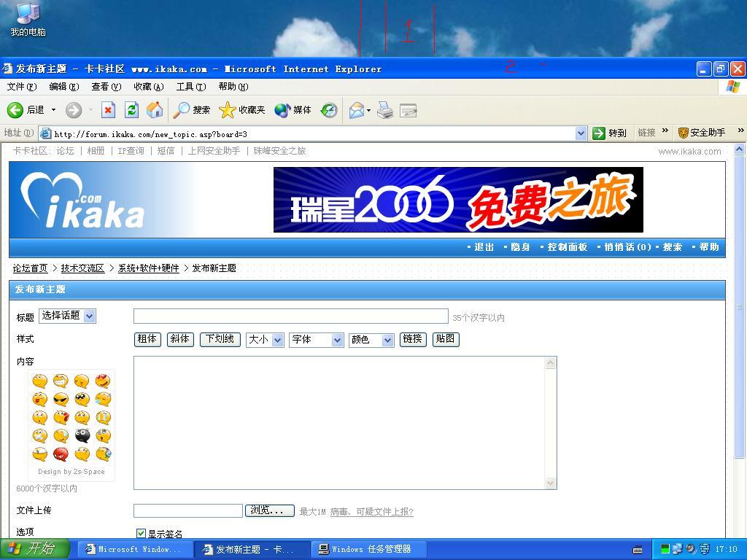
Task: Click 病毒、可疑文件上报? link
Action: click(371, 511)
